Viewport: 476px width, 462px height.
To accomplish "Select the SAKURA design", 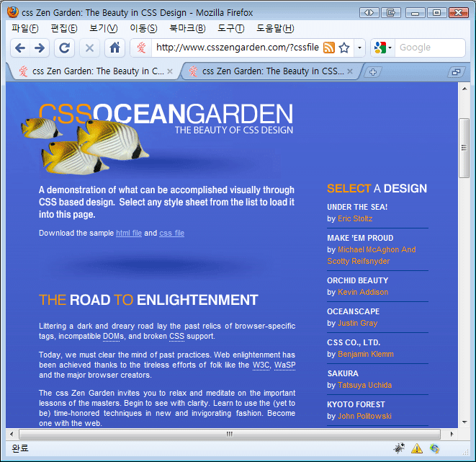I will click(x=343, y=373).
